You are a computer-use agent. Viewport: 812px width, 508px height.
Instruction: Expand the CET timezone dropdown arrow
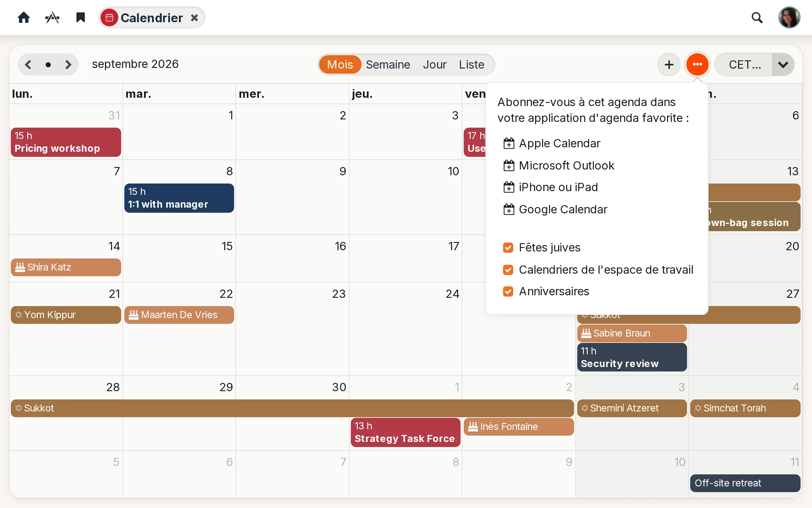coord(783,64)
